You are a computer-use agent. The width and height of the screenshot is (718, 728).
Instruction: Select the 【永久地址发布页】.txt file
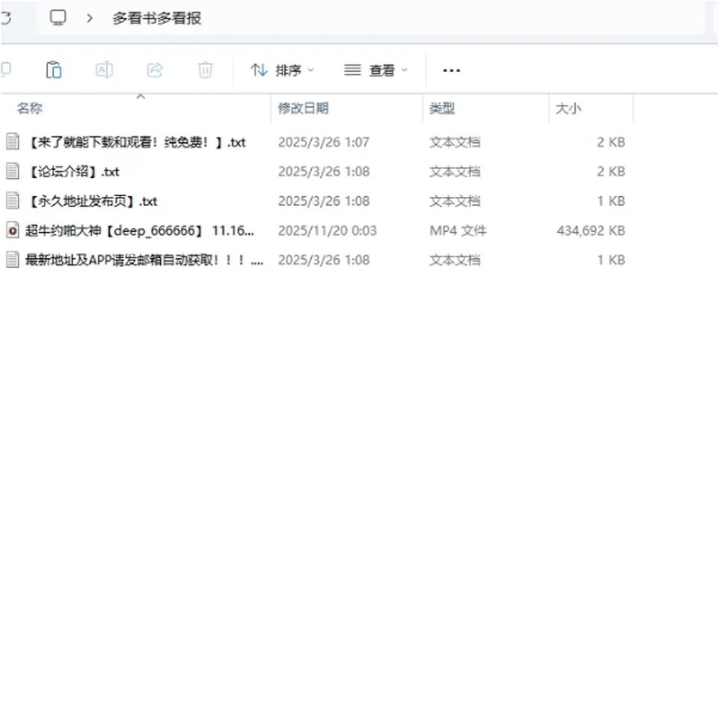click(x=93, y=201)
